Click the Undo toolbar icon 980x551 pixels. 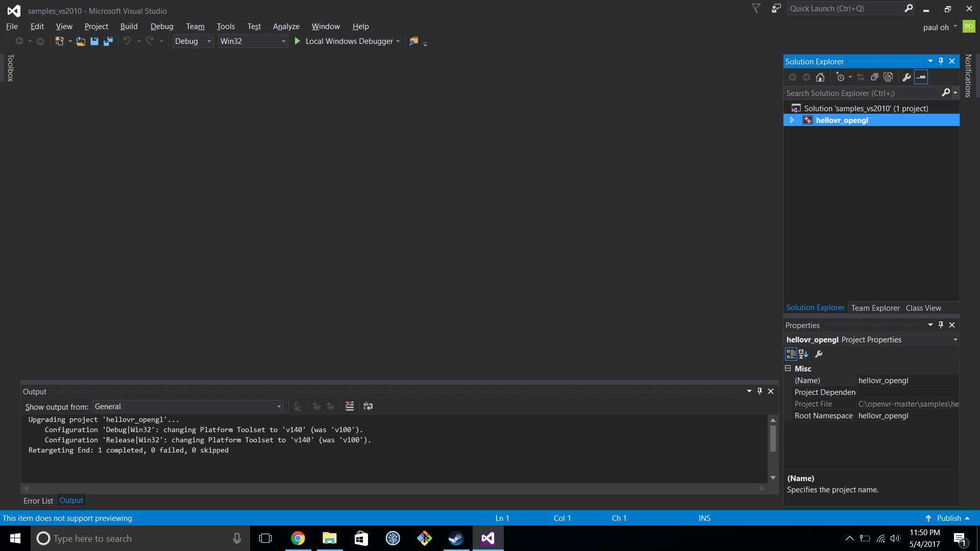[x=127, y=41]
